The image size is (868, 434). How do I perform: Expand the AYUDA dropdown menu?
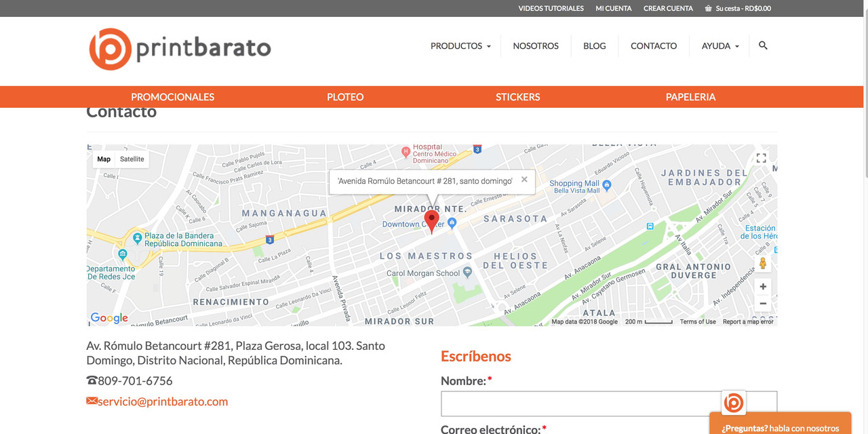point(720,46)
